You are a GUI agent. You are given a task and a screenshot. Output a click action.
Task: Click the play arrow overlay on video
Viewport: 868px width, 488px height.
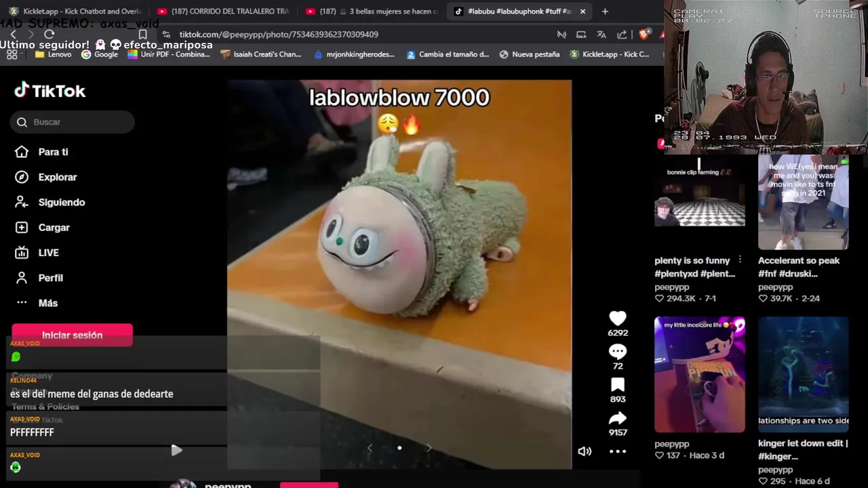pos(176,450)
